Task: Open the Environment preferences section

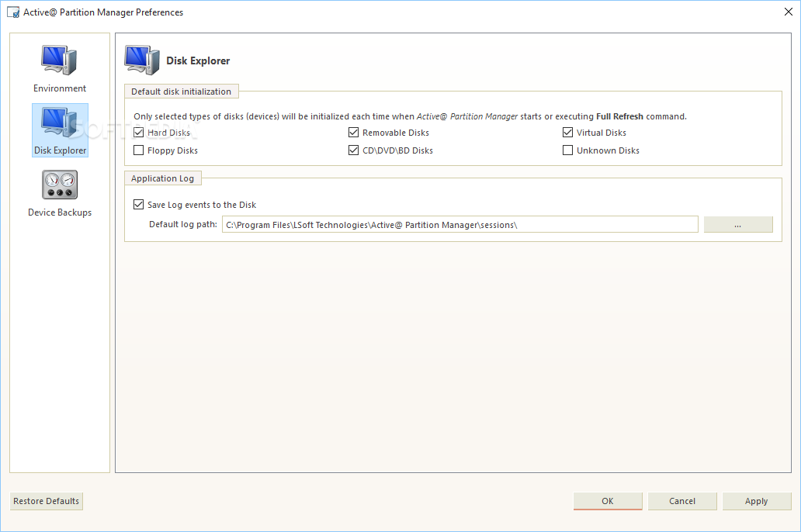Action: 59,68
